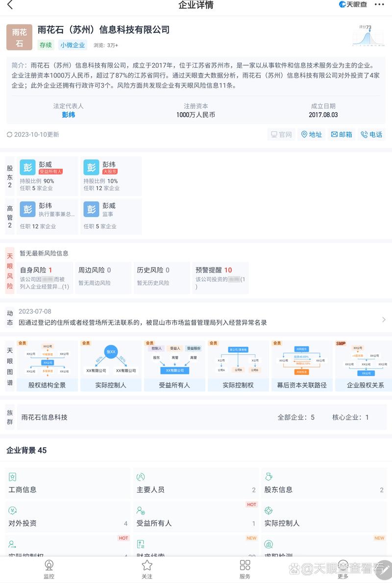Open 预警提醒 10 alert card
This screenshot has width=392, height=583.
(x=220, y=278)
